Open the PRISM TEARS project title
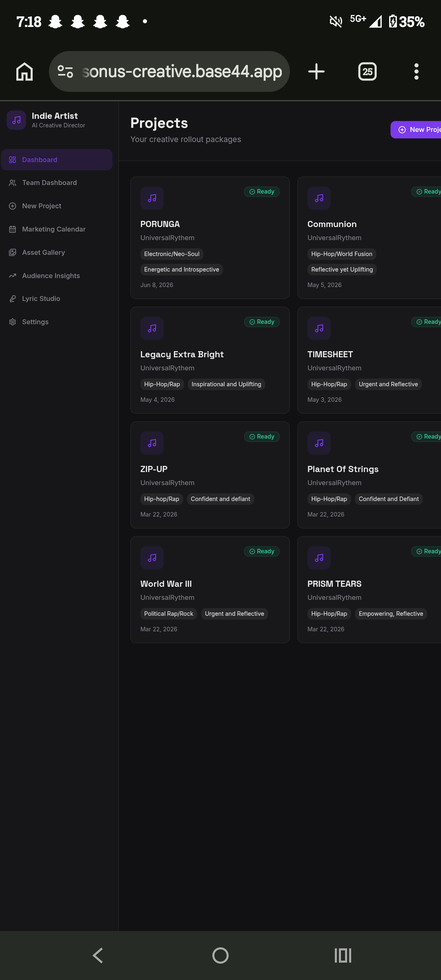Image resolution: width=441 pixels, height=980 pixels. click(x=334, y=584)
